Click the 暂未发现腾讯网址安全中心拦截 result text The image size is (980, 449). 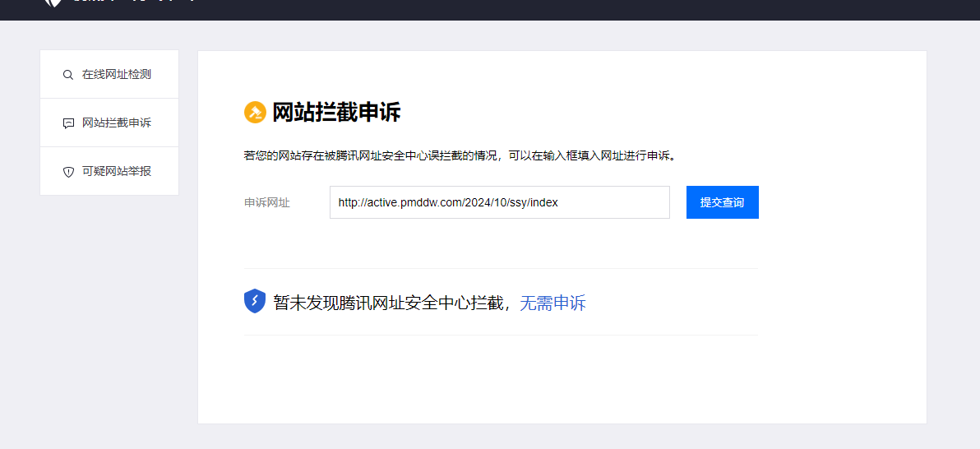coord(387,303)
